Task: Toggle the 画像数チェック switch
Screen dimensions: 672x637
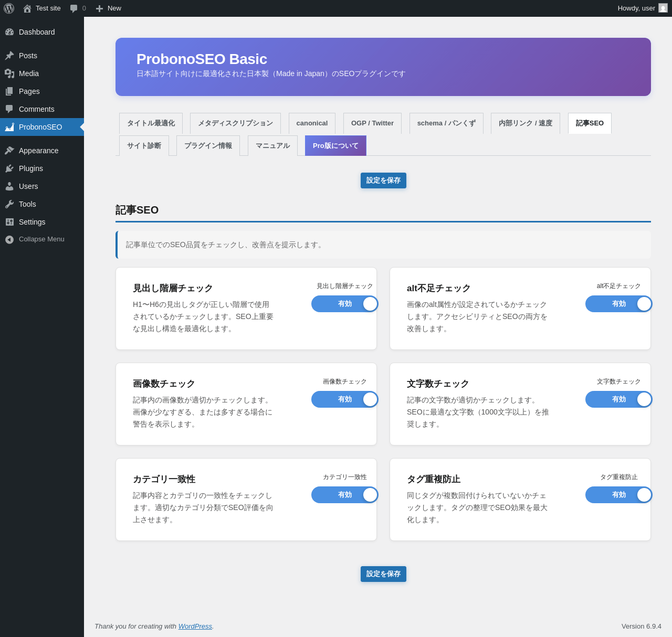Action: click(344, 399)
